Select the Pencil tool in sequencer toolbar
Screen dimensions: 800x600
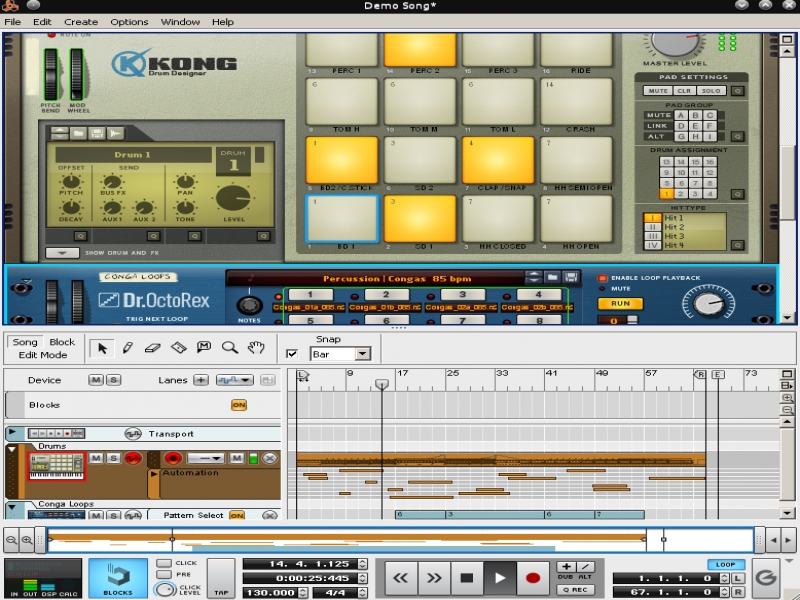[127, 348]
